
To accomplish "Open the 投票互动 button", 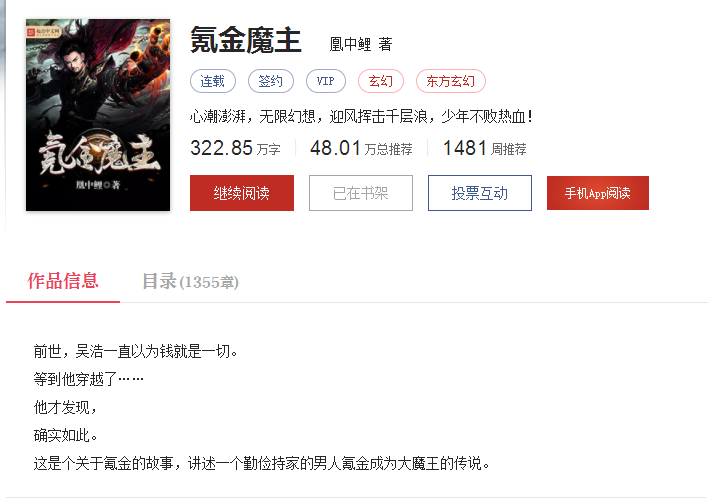I will pos(480,193).
